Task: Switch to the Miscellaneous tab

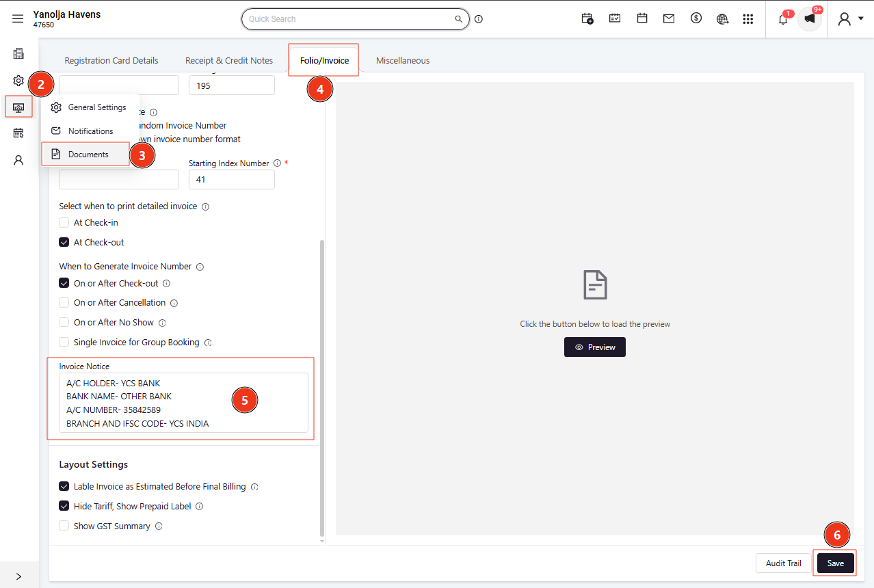Action: point(403,60)
